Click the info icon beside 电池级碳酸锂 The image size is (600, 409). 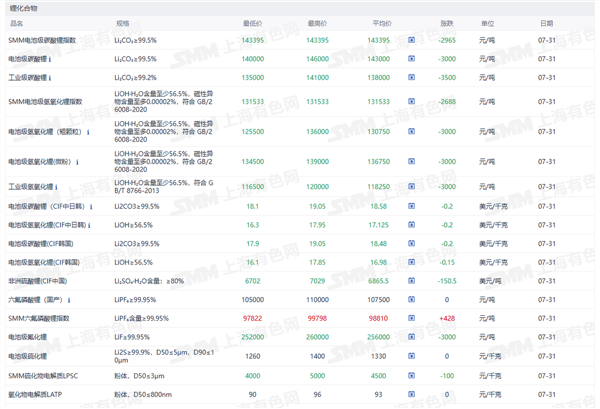point(50,59)
